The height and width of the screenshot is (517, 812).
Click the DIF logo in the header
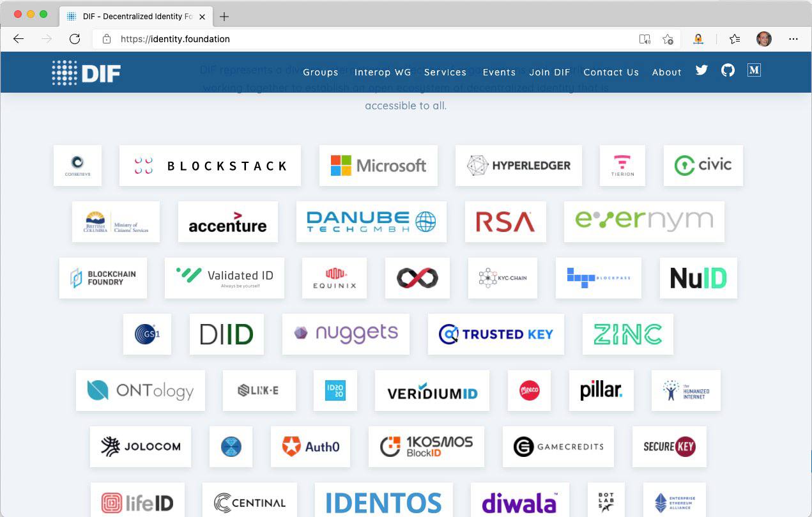click(x=86, y=72)
